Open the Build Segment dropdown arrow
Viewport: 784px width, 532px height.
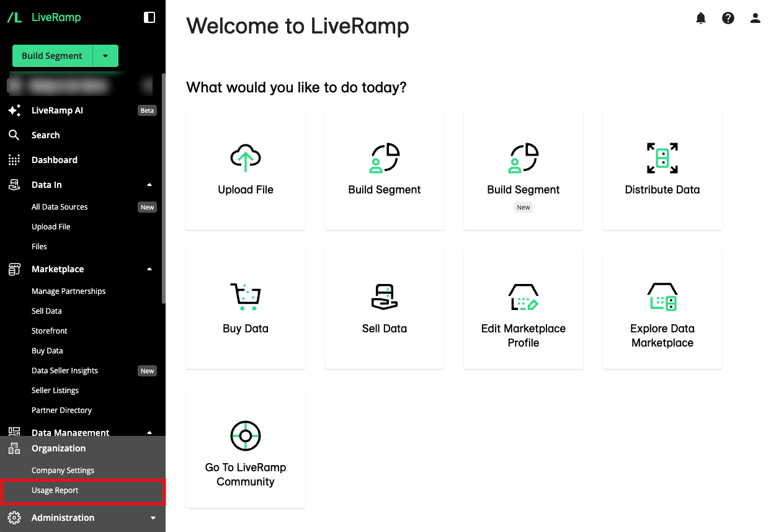[105, 56]
